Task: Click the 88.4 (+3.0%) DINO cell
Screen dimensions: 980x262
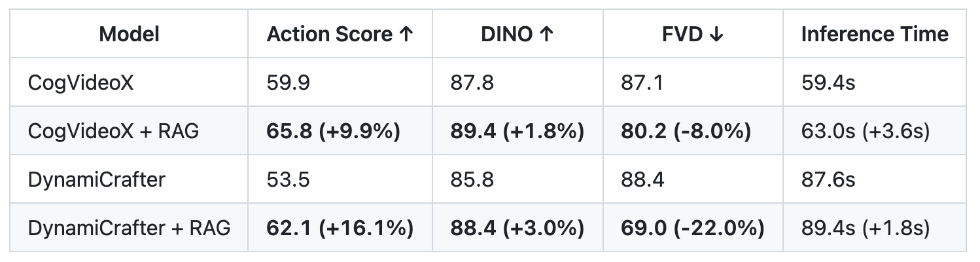Action: tap(517, 228)
